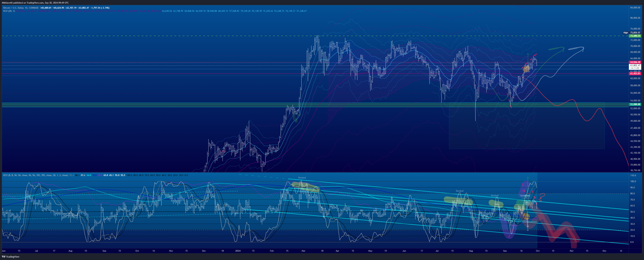Click the 'High 73,835.57' price label

[x=632, y=33]
